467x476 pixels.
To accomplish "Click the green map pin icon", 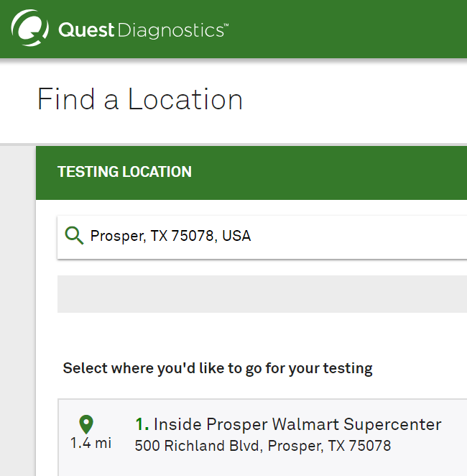I will click(86, 424).
